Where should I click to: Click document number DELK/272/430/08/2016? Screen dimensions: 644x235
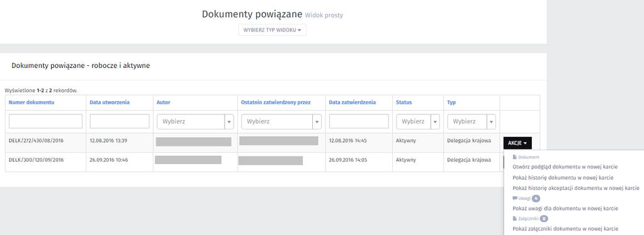36,141
